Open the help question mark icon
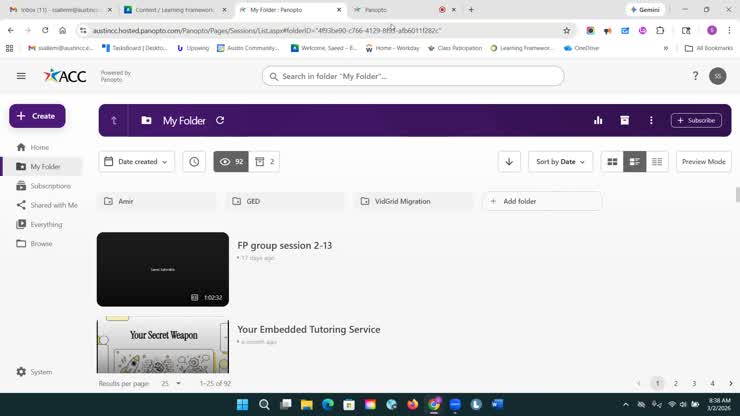The image size is (740, 416). pos(695,76)
